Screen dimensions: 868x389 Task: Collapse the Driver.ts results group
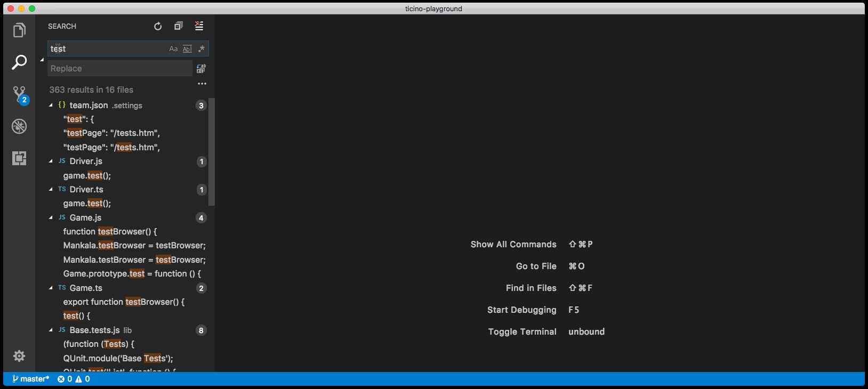(x=51, y=190)
